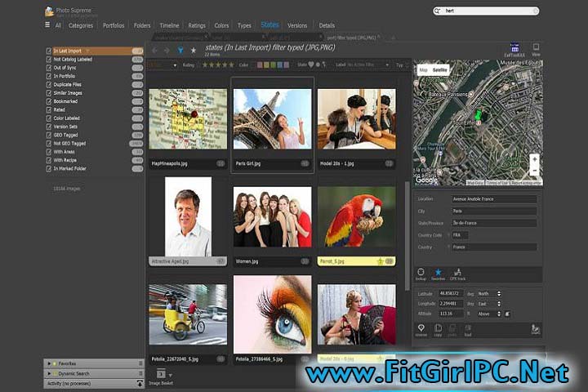
Task: Click the reverse geocode pin icon
Action: click(x=421, y=328)
